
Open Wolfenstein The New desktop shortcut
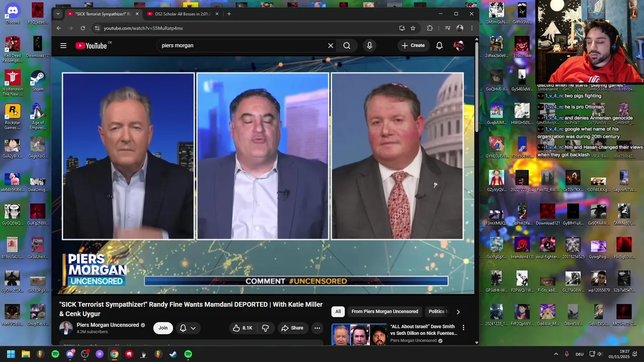[13, 83]
